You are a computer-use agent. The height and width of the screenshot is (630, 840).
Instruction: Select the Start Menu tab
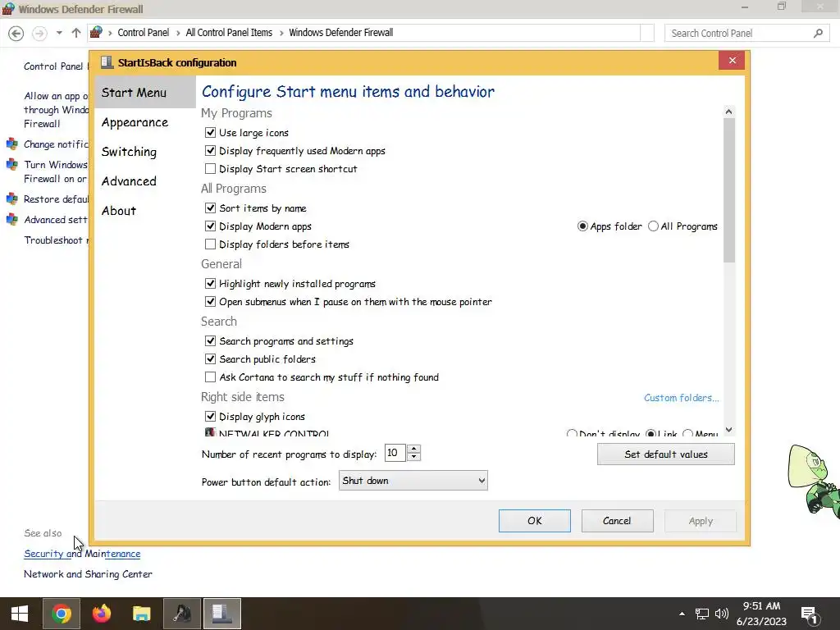click(145, 92)
